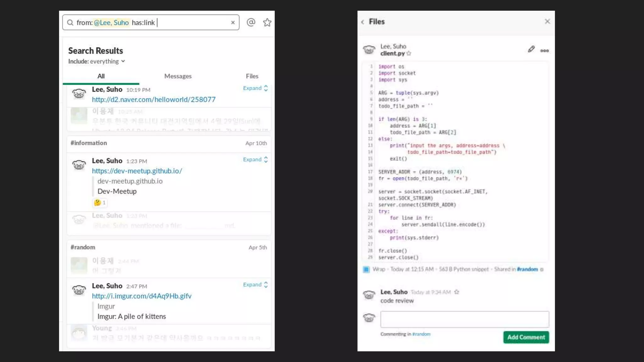Toggle the Wrap checkbox under the snippet
644x362 pixels.
(x=366, y=269)
